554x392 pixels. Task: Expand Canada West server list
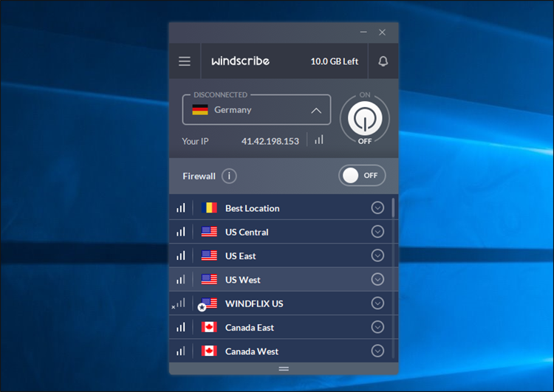[377, 351]
